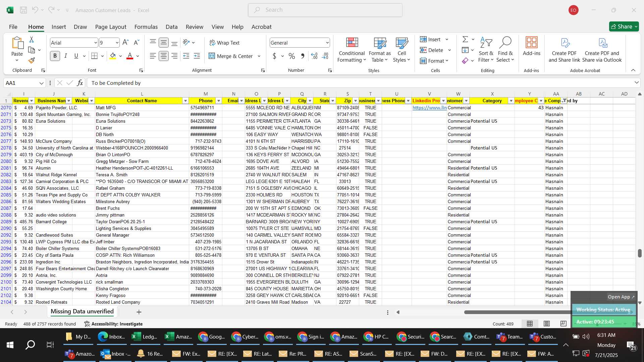
Task: Click the green Share button
Action: (624, 26)
